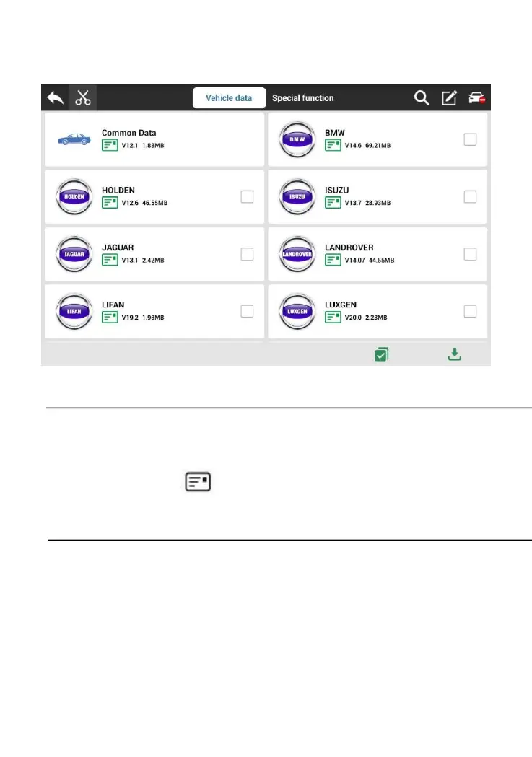Select the ISUZU brand logo

(x=298, y=196)
